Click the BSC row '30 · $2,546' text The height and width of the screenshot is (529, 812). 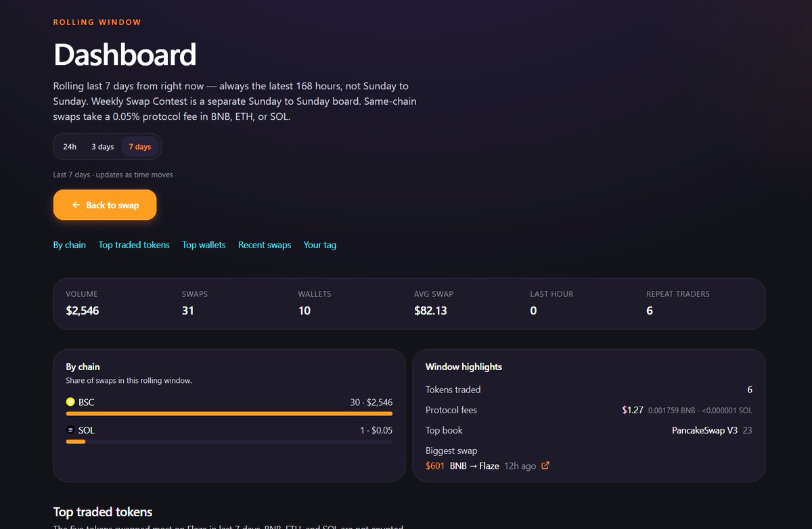[371, 402]
